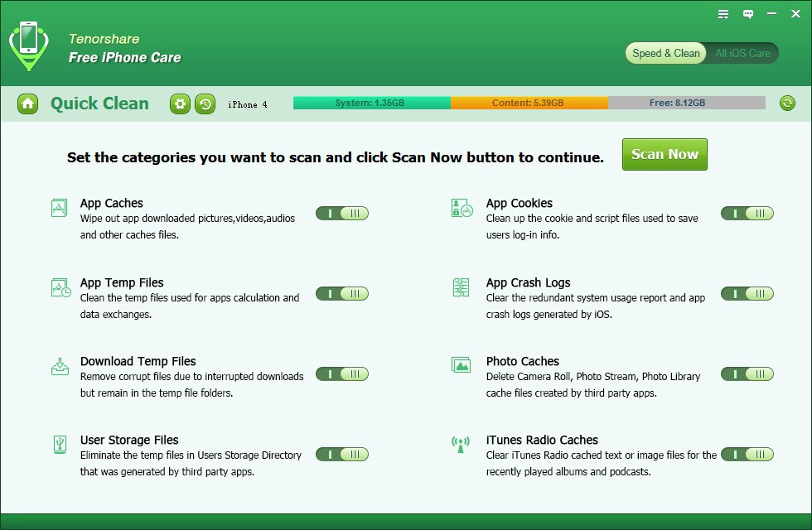
Task: Click the Free iPhone Care product name
Action: [125, 57]
